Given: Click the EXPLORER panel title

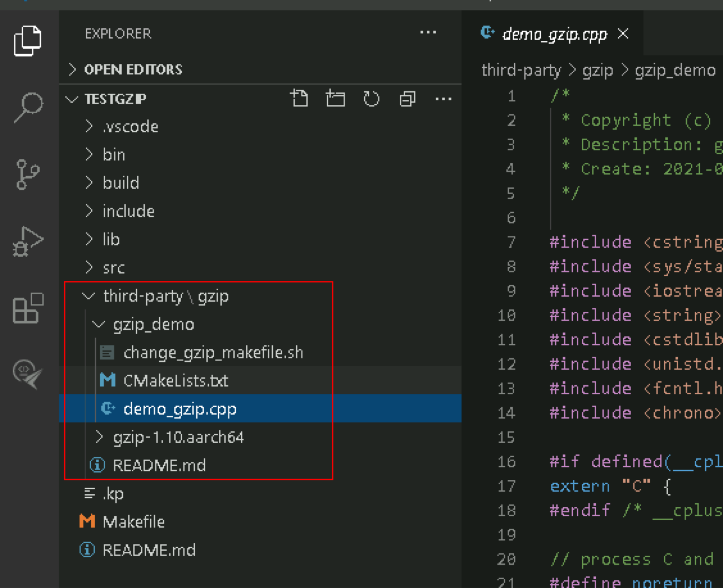Looking at the screenshot, I should [x=118, y=33].
